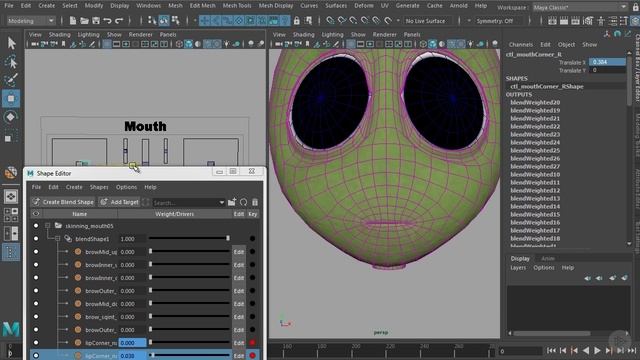Select the arrow Select tool in toolbox
Screen dimensions: 640x360
click(11, 43)
